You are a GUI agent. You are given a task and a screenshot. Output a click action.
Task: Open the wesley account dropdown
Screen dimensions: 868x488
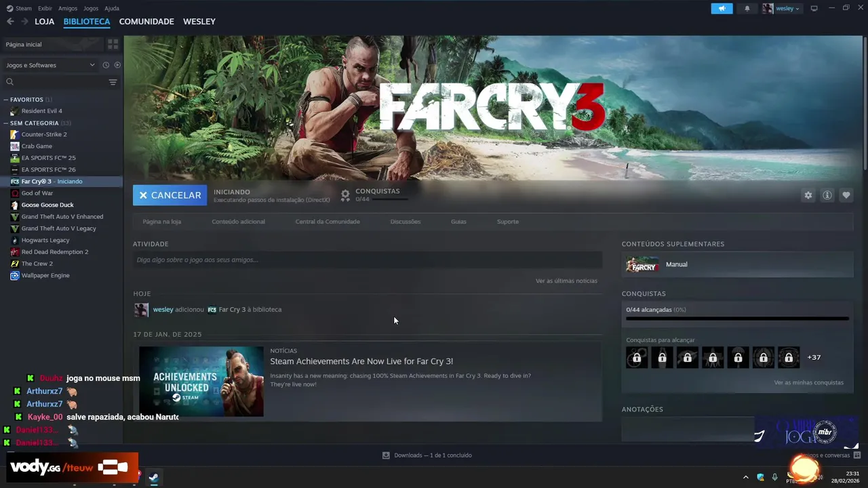coord(782,8)
